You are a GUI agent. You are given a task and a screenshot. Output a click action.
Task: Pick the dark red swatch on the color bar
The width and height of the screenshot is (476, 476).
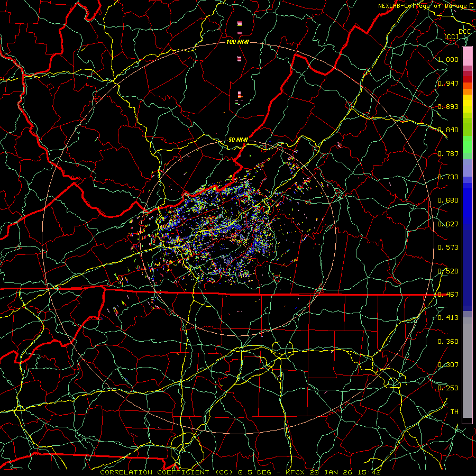click(x=467, y=79)
